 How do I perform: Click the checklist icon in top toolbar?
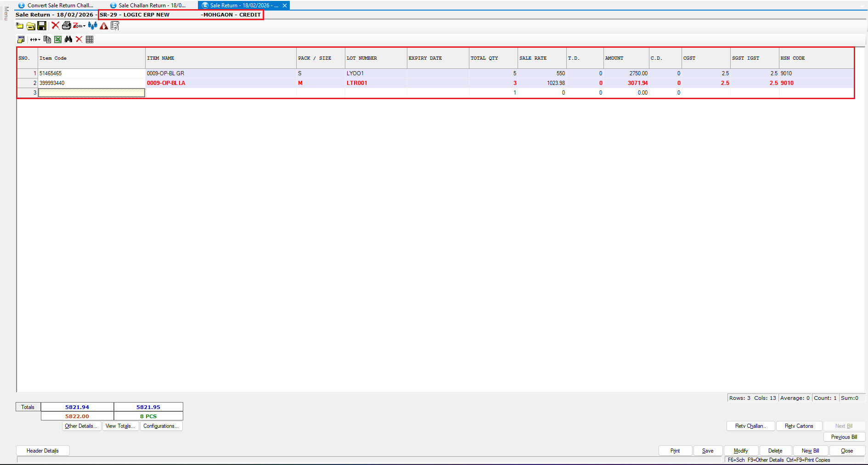pyautogui.click(x=115, y=26)
